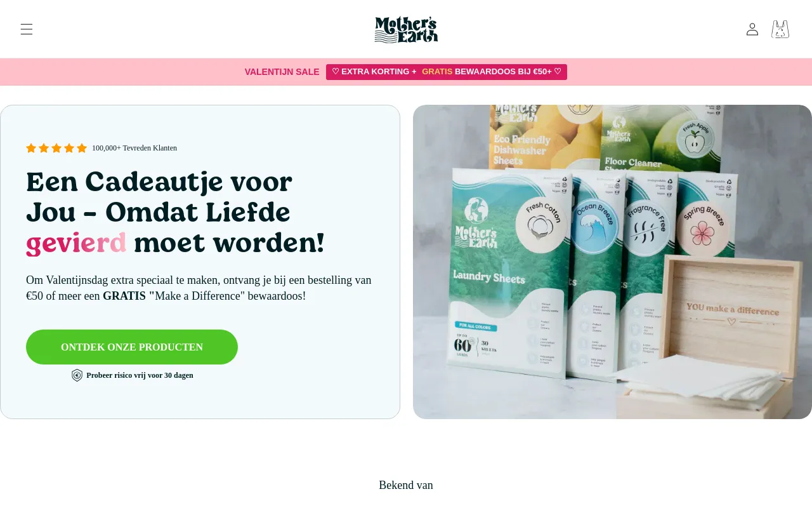The height and width of the screenshot is (508, 812).
Task: Click the Mother's Earth header logo
Action: (x=406, y=29)
